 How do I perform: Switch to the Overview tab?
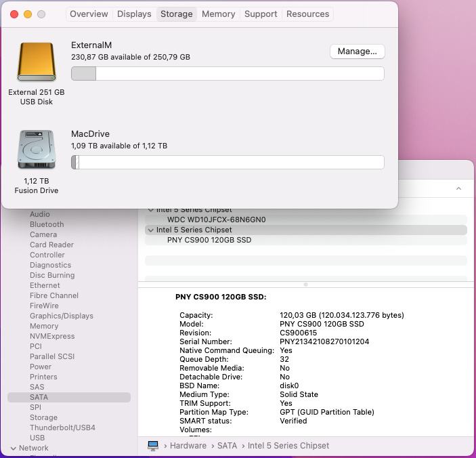click(x=89, y=14)
